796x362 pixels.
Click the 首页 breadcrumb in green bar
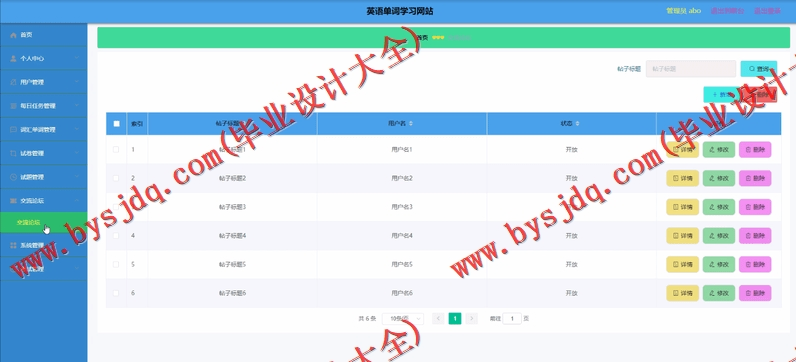tap(422, 38)
